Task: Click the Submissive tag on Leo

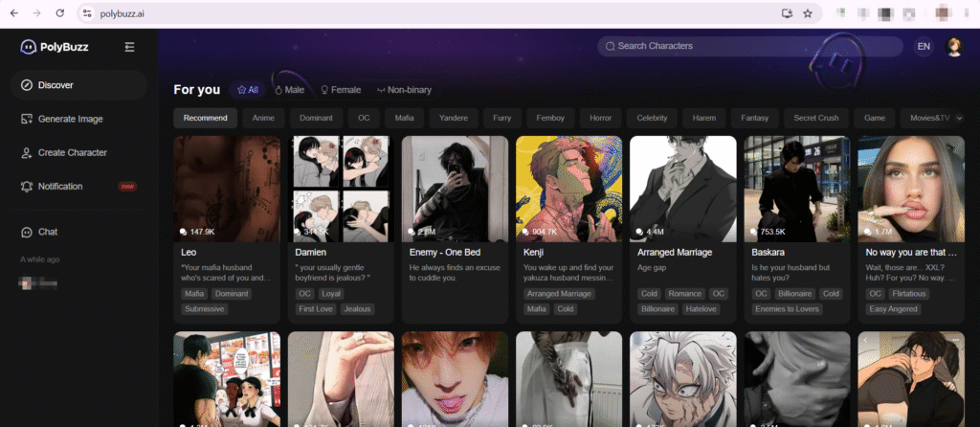Action: coord(205,309)
